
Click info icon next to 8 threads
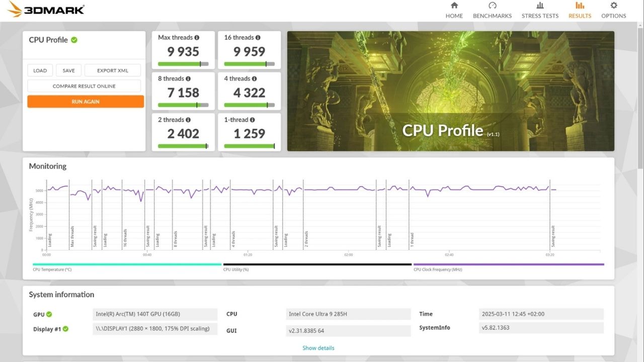pyautogui.click(x=188, y=79)
